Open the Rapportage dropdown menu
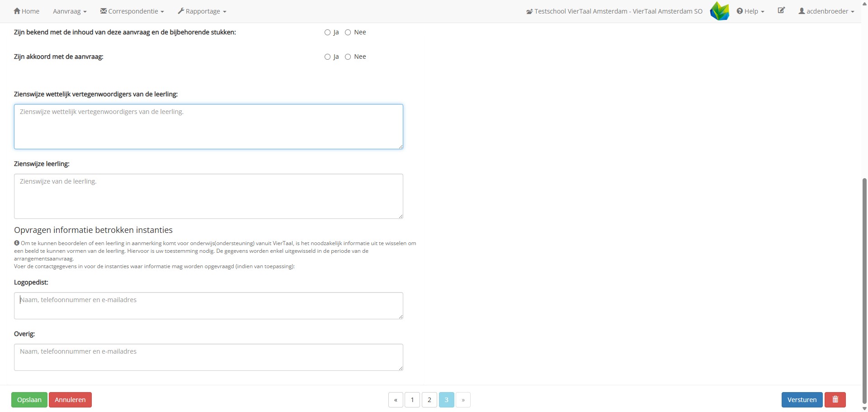868x412 pixels. pos(202,11)
